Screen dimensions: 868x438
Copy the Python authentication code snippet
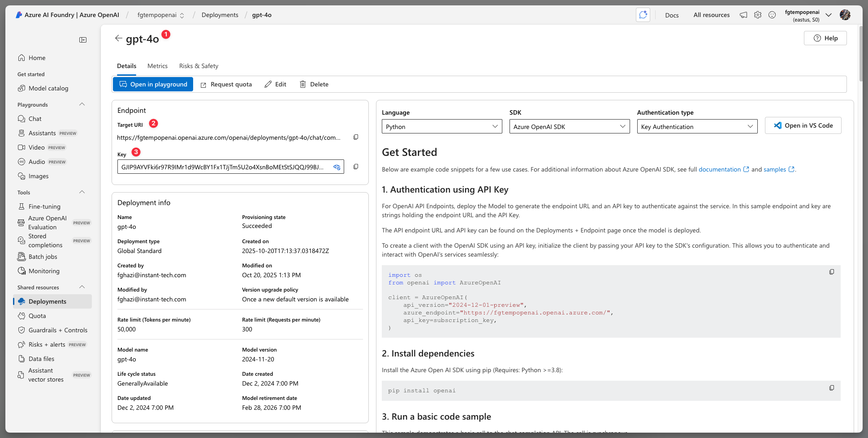tap(832, 272)
